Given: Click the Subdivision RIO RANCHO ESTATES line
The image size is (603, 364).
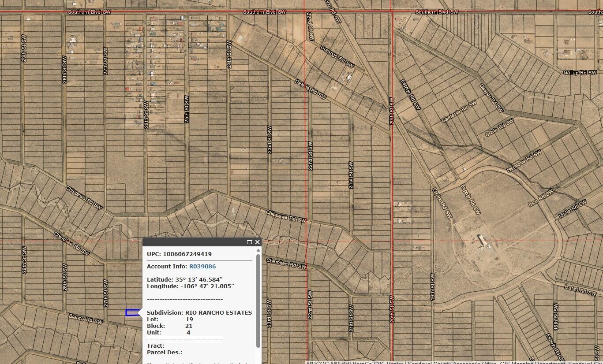Looking at the screenshot, I should tap(199, 312).
